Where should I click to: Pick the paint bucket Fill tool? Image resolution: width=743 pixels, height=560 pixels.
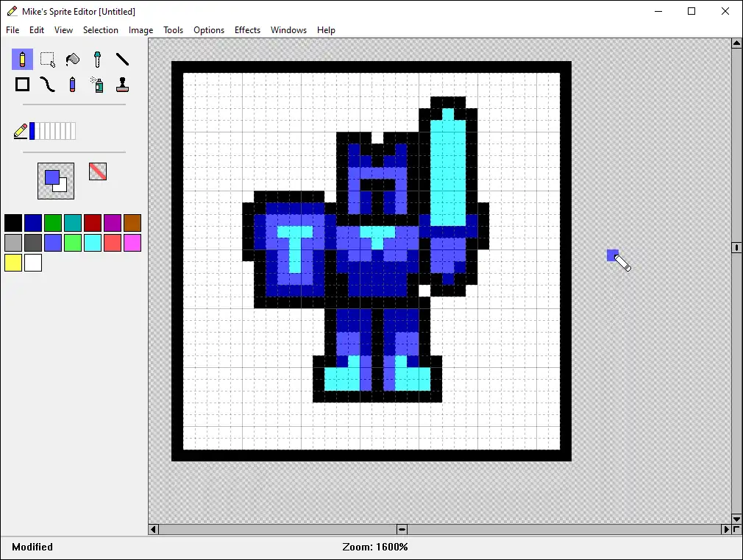click(x=72, y=60)
